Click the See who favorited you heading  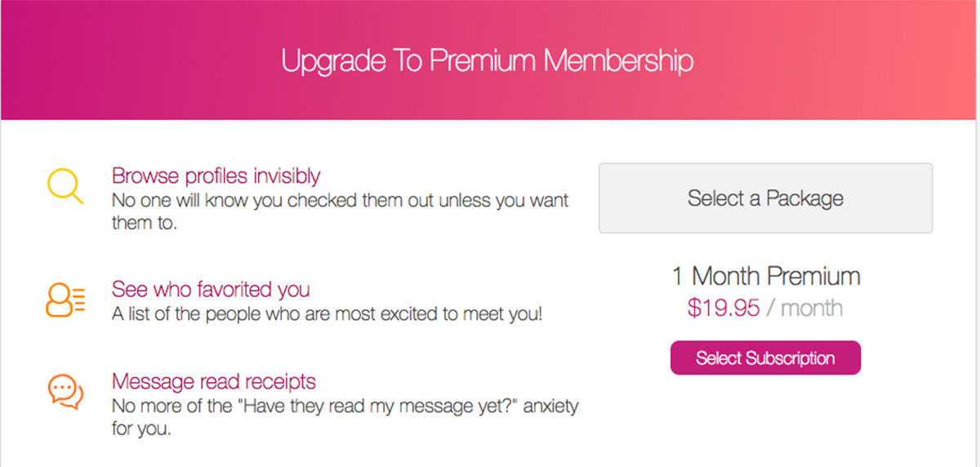point(211,290)
